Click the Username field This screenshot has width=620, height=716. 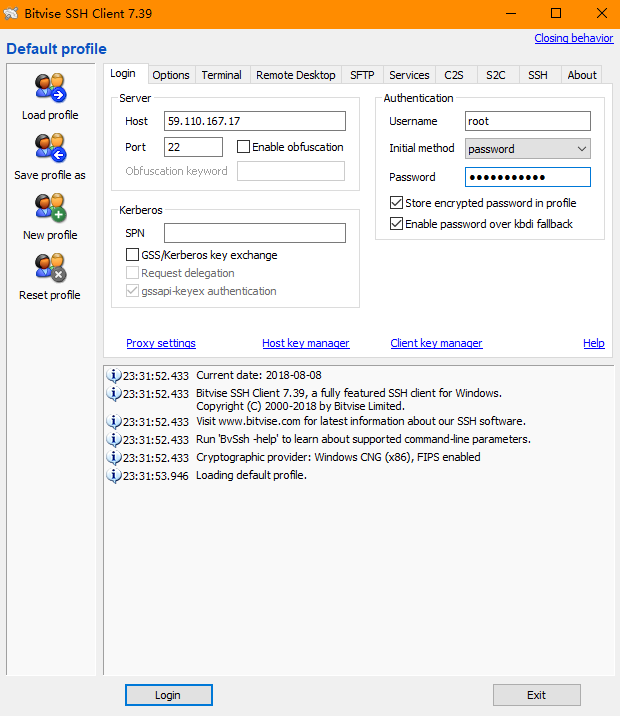527,121
